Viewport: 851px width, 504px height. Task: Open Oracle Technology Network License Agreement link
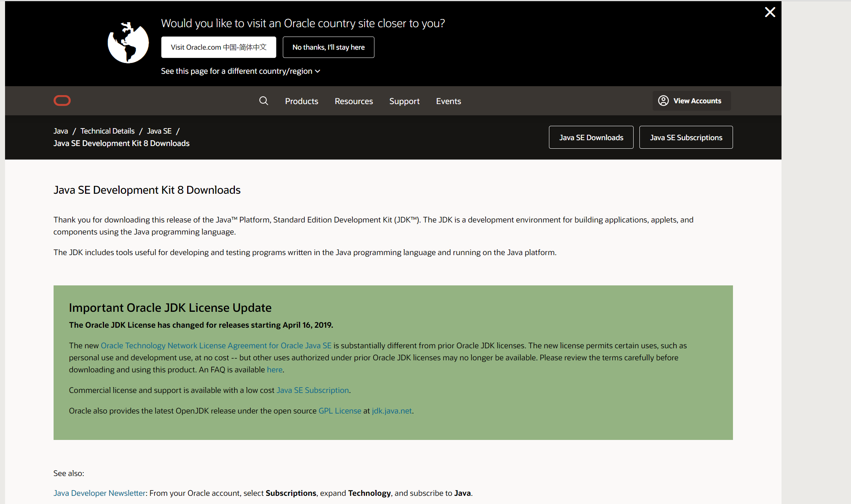click(216, 346)
